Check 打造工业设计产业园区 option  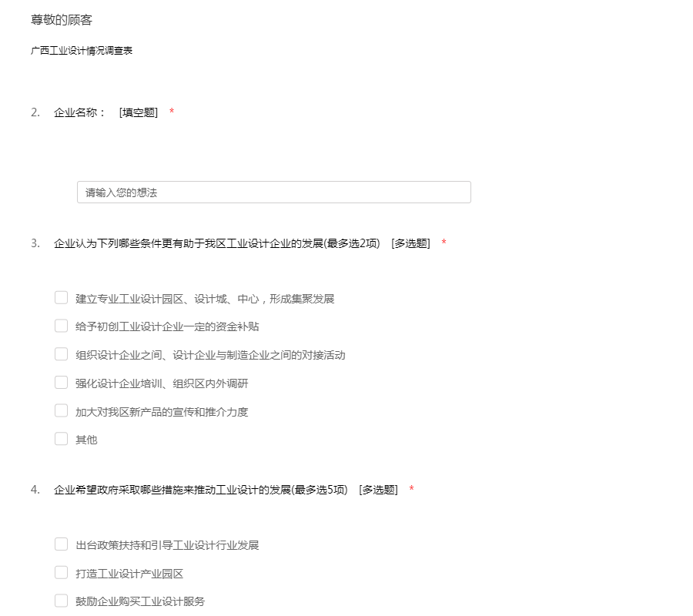click(x=61, y=572)
